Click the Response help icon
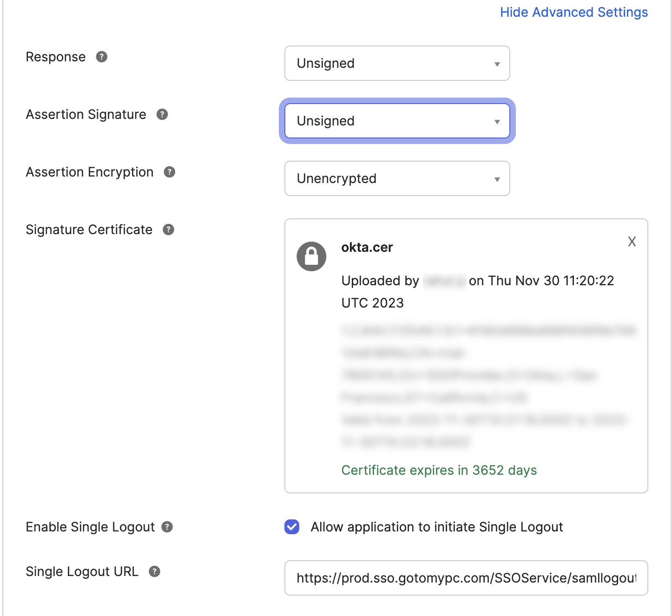This screenshot has height=616, width=672. 102,57
